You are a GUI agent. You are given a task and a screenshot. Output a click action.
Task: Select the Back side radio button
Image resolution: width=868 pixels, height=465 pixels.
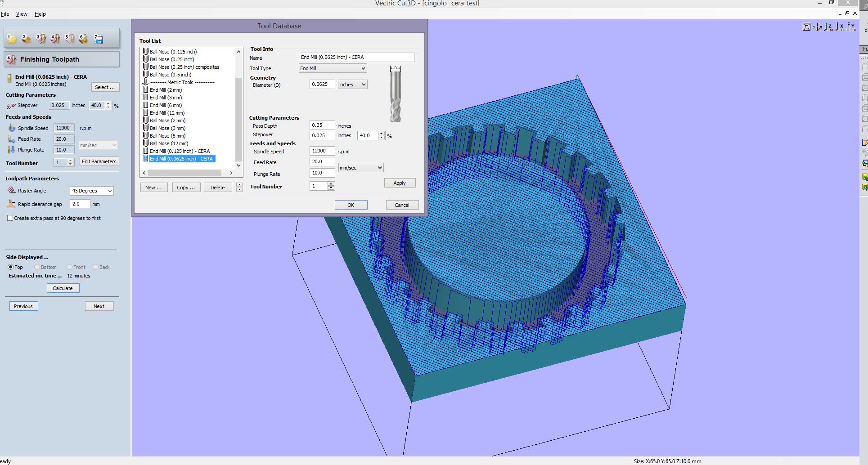95,267
